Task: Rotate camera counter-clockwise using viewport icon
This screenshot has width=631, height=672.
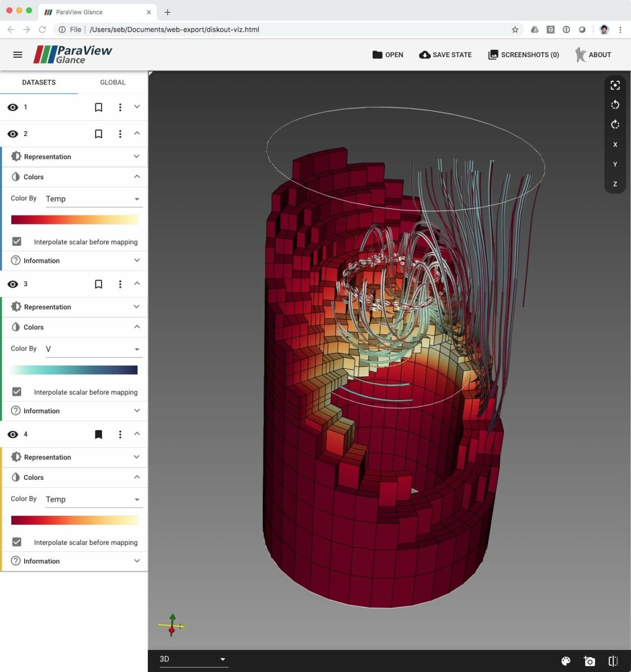Action: pos(615,105)
